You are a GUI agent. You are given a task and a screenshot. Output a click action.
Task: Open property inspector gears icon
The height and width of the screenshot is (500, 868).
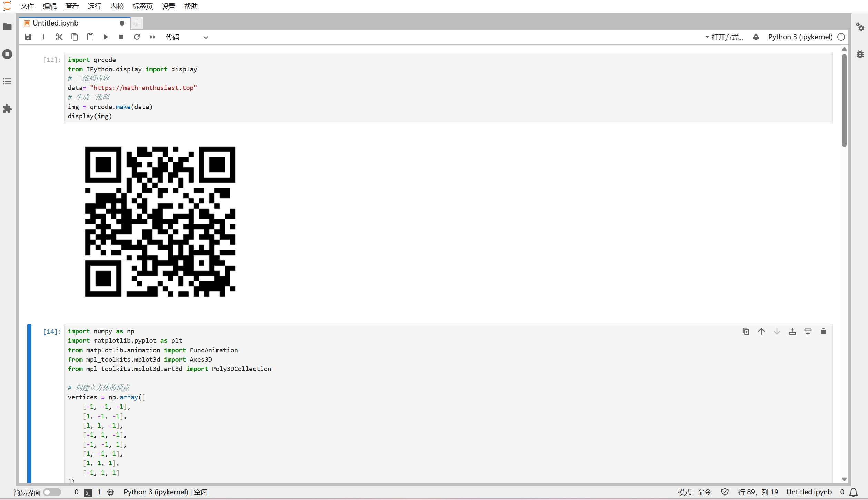pyautogui.click(x=860, y=27)
